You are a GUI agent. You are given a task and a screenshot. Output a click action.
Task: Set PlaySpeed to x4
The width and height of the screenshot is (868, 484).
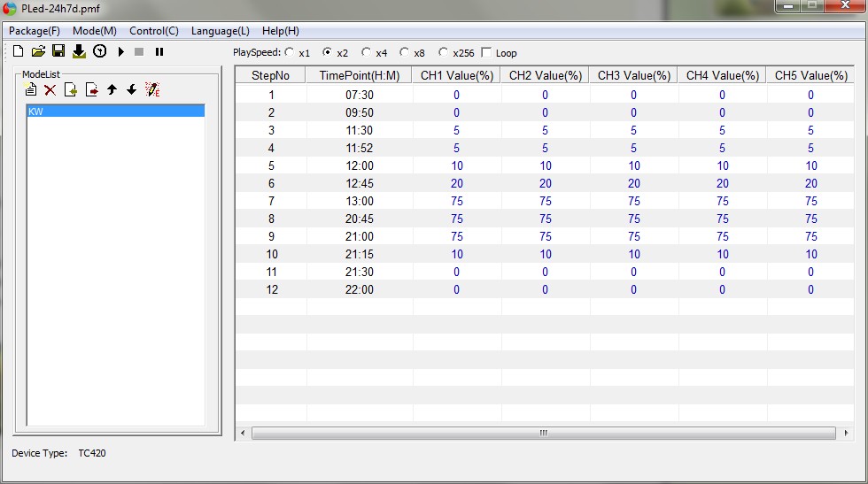point(366,52)
